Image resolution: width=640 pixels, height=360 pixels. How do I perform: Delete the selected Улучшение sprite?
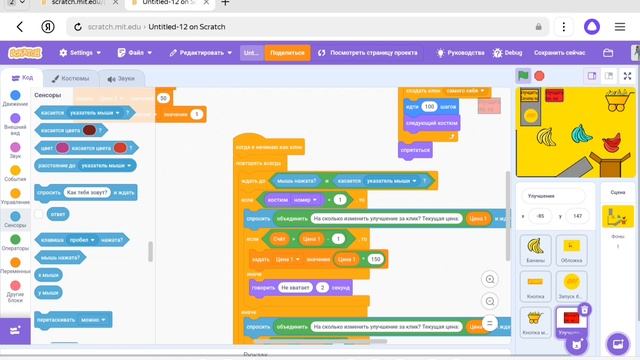[584, 310]
